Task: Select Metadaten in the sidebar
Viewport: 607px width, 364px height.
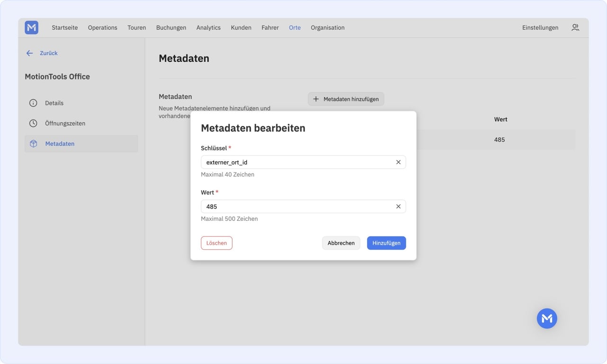Action: click(81, 144)
